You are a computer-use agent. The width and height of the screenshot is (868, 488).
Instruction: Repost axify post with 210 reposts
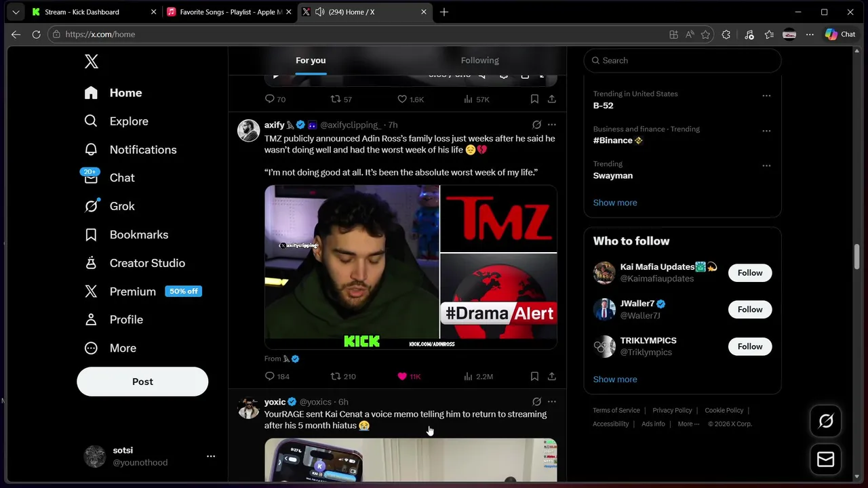[x=343, y=376]
